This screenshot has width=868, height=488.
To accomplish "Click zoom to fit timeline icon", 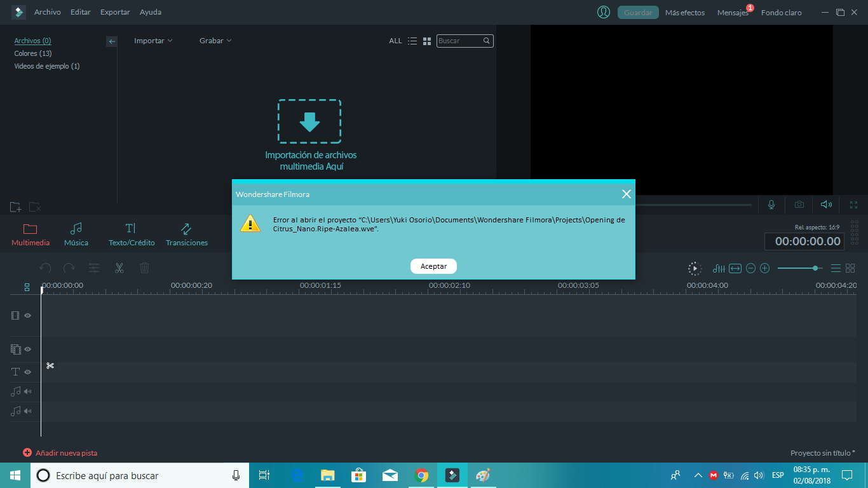I will tap(735, 268).
